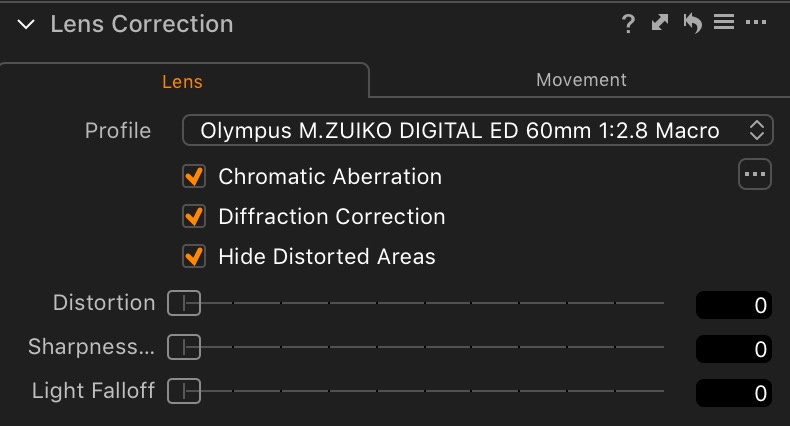The width and height of the screenshot is (790, 426).
Task: Open the lens Profile dropdown
Action: [477, 130]
